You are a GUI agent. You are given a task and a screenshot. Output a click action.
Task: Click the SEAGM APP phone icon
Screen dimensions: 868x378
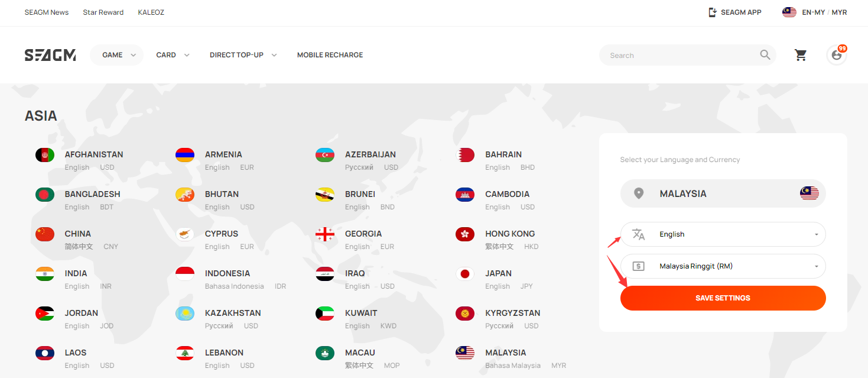click(713, 12)
